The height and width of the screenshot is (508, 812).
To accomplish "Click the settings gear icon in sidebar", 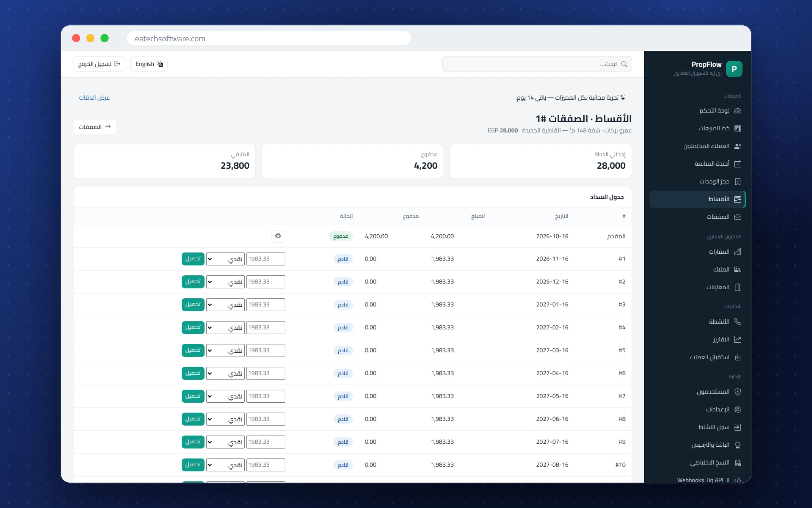I will (738, 409).
